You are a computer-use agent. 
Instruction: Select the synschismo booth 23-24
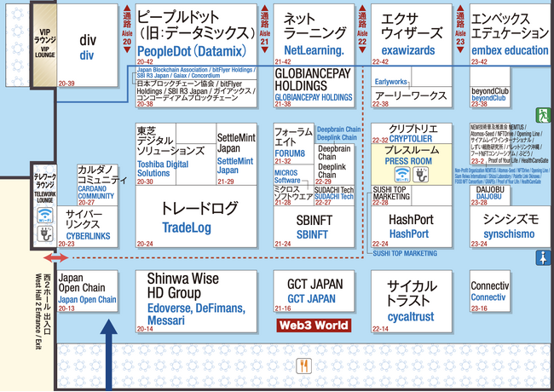(511, 227)
